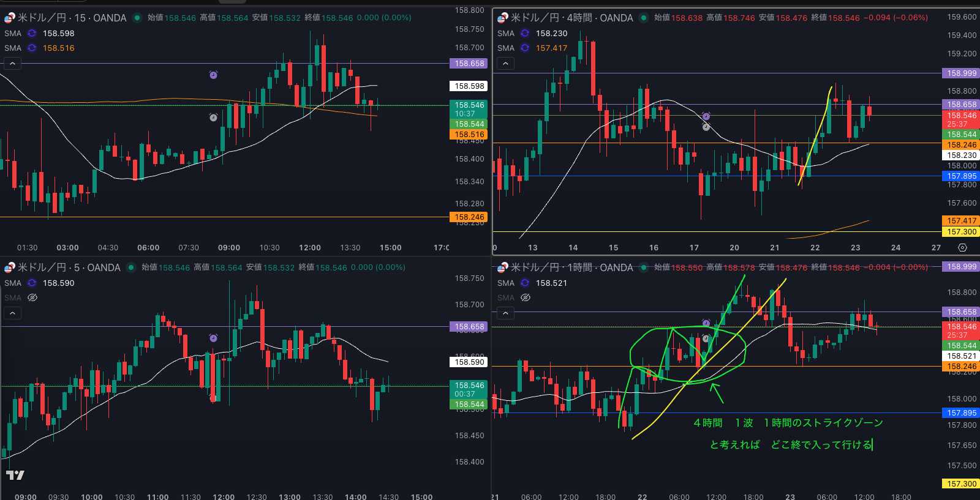Click the orange SMA value 158.516

tap(59, 48)
